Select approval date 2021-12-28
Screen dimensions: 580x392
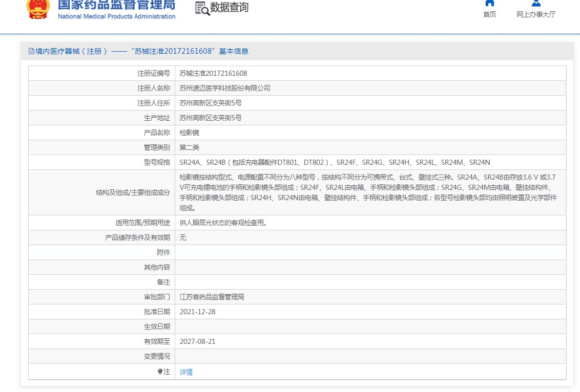198,312
